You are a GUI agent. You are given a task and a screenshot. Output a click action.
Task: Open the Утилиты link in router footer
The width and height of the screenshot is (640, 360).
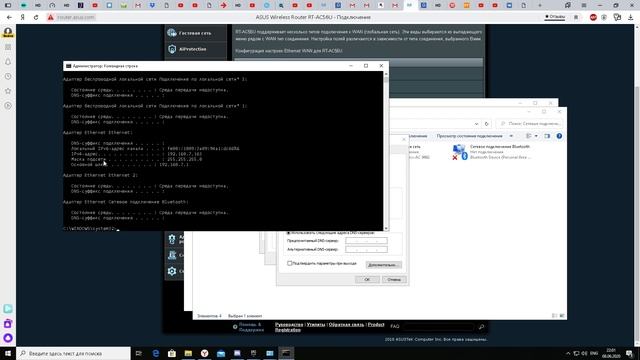(316, 325)
